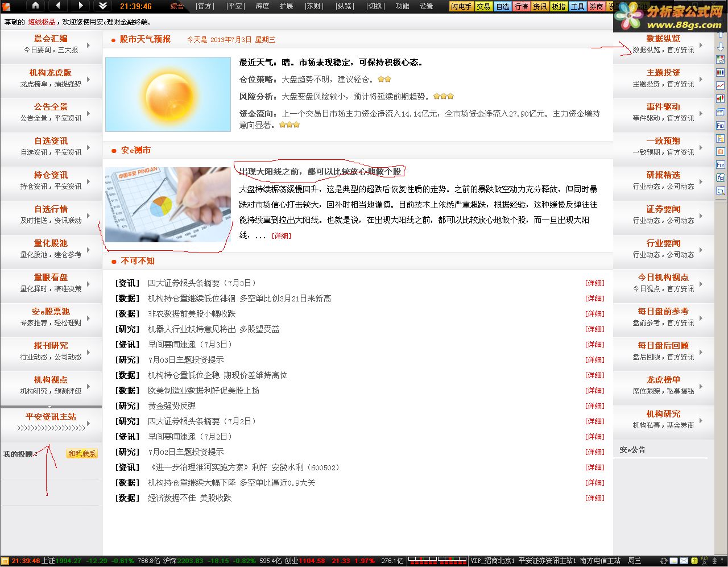Open headline 非农数据前美股小幅收跌
This screenshot has height=567, width=728.
[192, 314]
